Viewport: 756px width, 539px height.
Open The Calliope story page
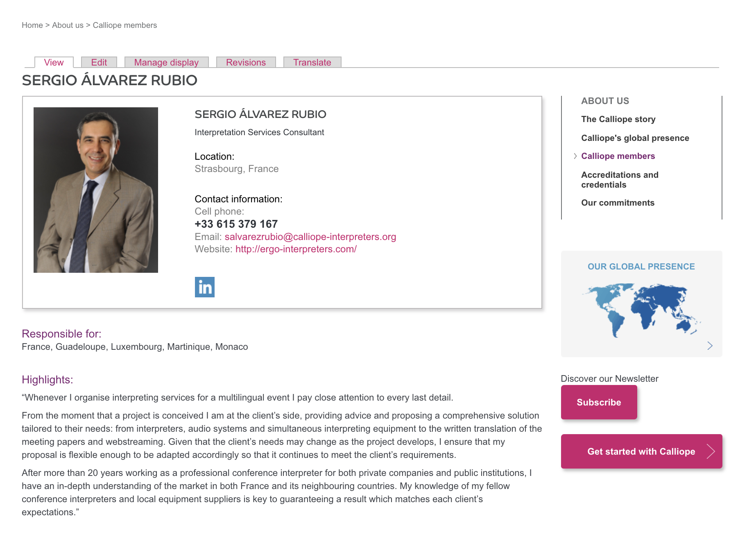618,119
